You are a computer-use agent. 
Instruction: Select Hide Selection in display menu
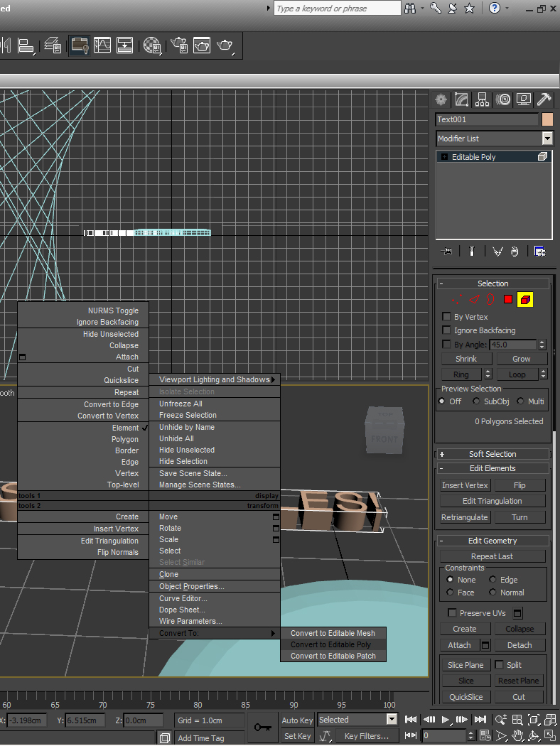[x=214, y=461]
